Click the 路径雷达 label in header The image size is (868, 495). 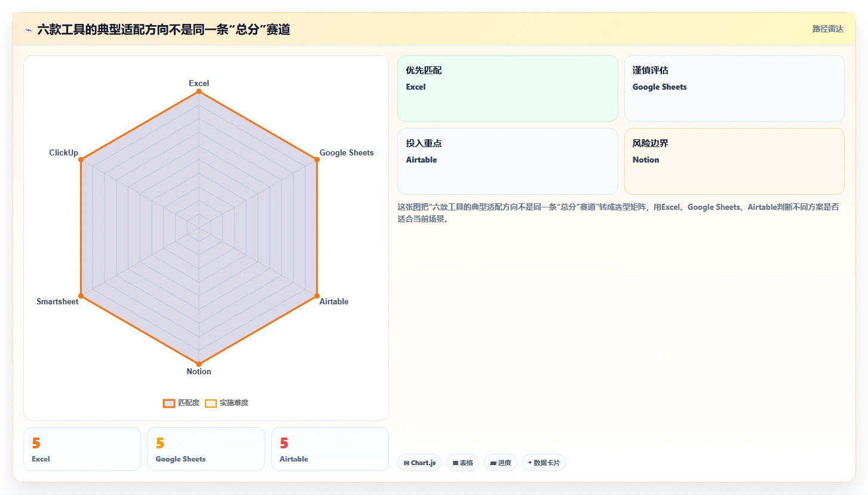[x=827, y=29]
